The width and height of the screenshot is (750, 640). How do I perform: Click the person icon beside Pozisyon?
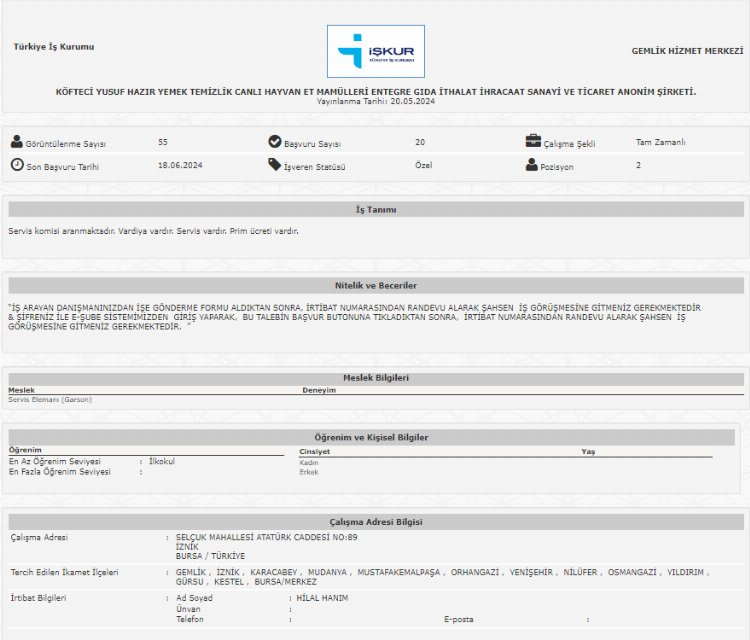point(533,165)
